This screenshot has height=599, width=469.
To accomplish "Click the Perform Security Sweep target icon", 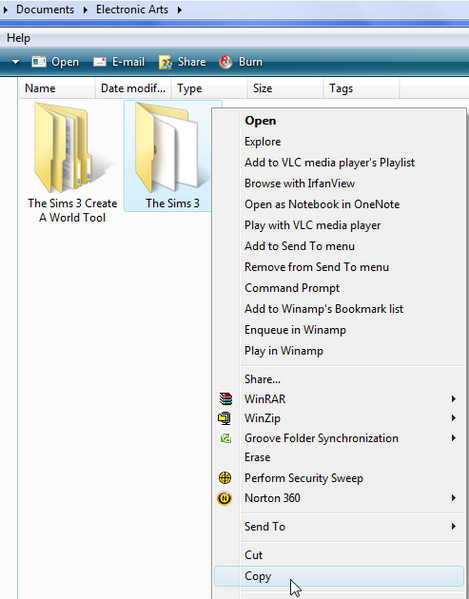I will tap(225, 478).
